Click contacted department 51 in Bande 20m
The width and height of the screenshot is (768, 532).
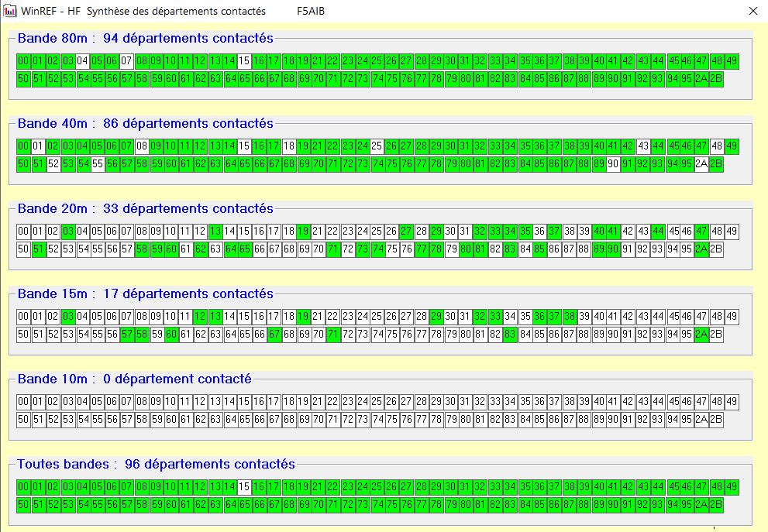[x=39, y=249]
